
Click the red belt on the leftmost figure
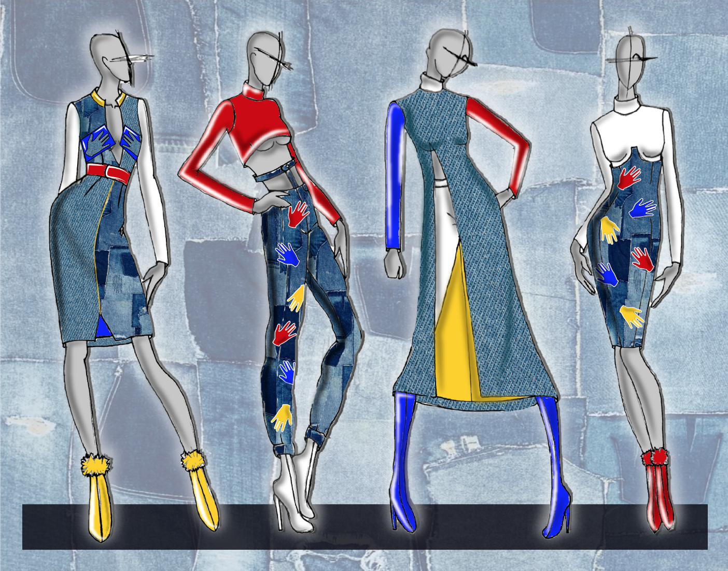(108, 172)
